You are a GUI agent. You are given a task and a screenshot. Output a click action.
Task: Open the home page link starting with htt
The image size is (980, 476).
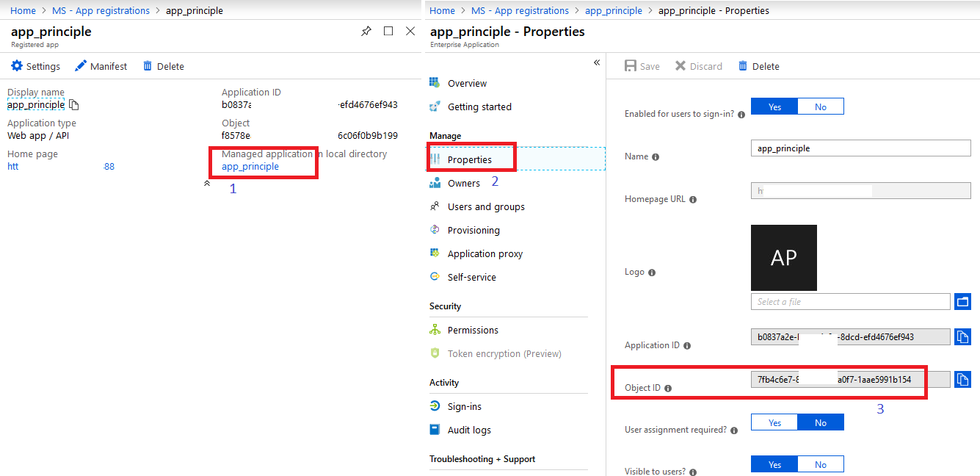[x=13, y=167]
